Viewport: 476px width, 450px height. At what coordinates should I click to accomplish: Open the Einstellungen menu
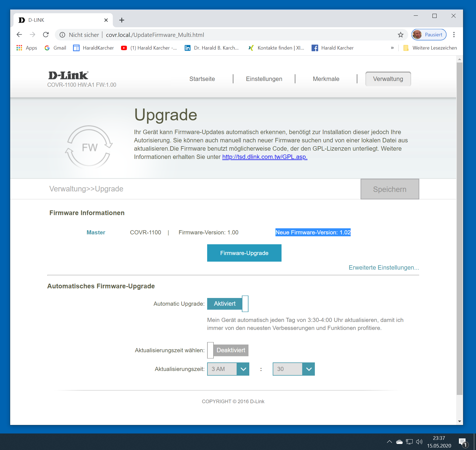click(x=264, y=79)
